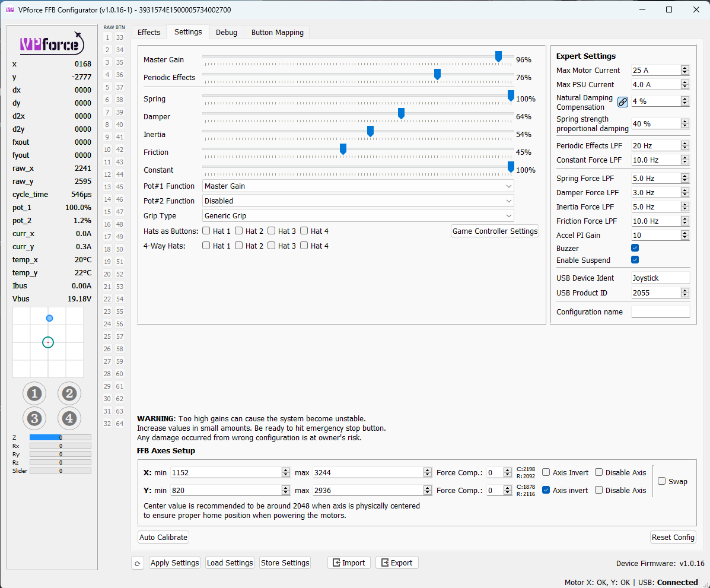Screen dimensions: 710x588
Task: Open the Button Mapping tab
Action: click(x=277, y=32)
